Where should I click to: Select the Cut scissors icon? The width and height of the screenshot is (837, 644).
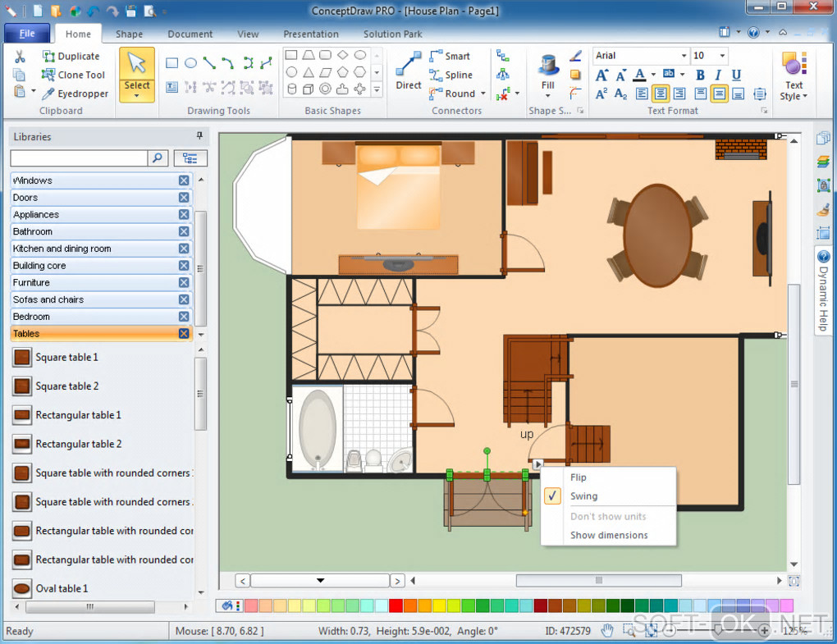(x=20, y=57)
